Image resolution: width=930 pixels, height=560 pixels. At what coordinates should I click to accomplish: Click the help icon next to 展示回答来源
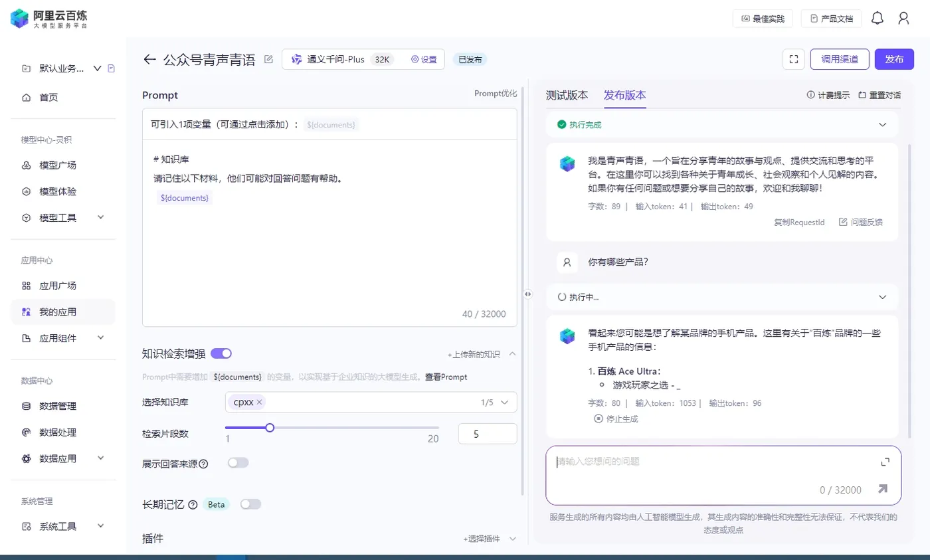(x=203, y=464)
